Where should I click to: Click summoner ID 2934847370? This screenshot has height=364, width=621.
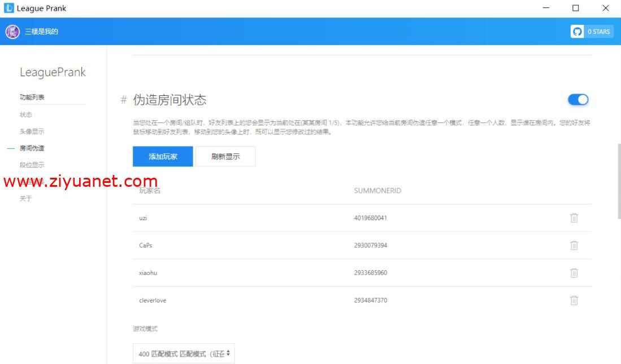click(370, 300)
